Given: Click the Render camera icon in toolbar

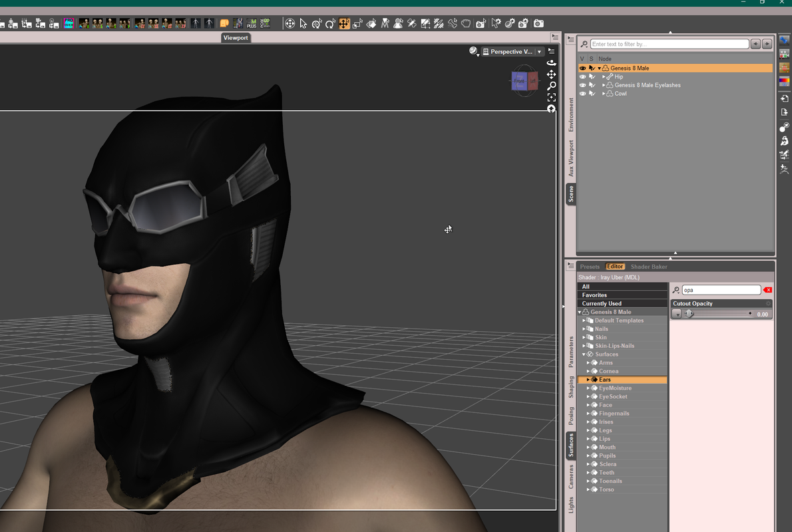Looking at the screenshot, I should tap(539, 23).
